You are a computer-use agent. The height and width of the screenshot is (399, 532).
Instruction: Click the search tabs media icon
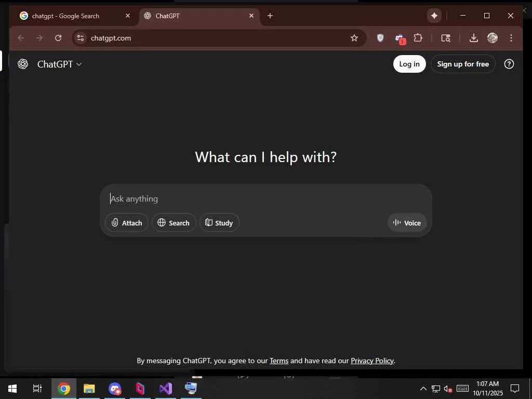pos(445,38)
